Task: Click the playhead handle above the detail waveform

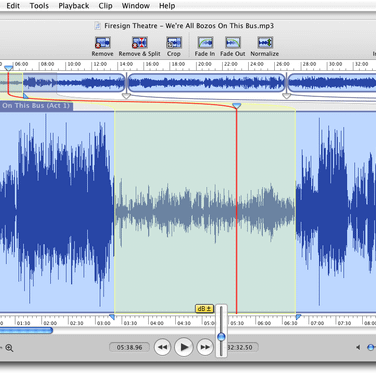Action: point(237,106)
